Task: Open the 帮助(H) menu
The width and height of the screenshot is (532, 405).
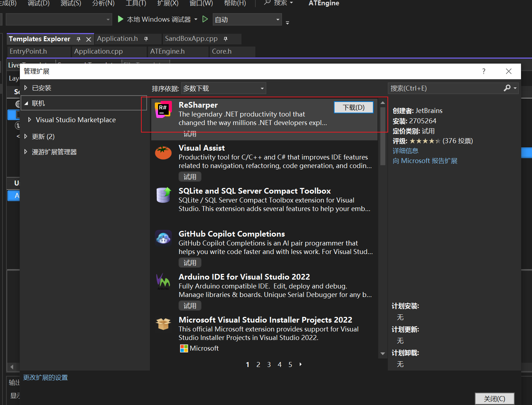Action: (235, 3)
